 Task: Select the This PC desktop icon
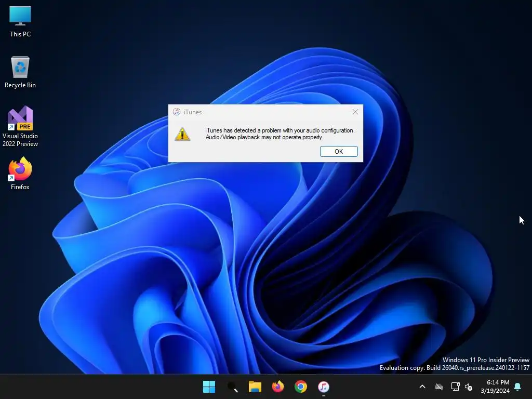(20, 21)
